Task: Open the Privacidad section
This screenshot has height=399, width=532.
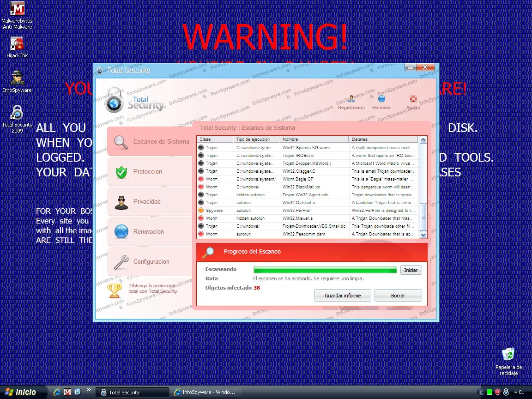Action: pos(150,201)
